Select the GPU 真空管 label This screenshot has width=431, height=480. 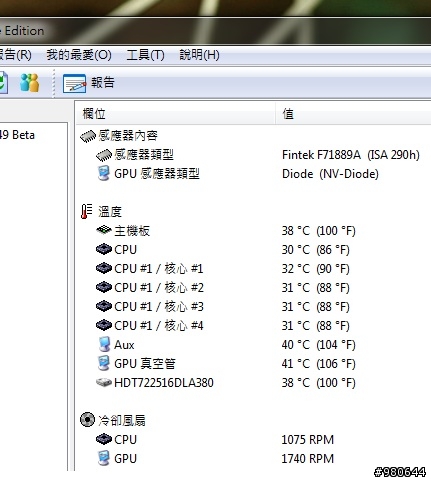tap(145, 364)
